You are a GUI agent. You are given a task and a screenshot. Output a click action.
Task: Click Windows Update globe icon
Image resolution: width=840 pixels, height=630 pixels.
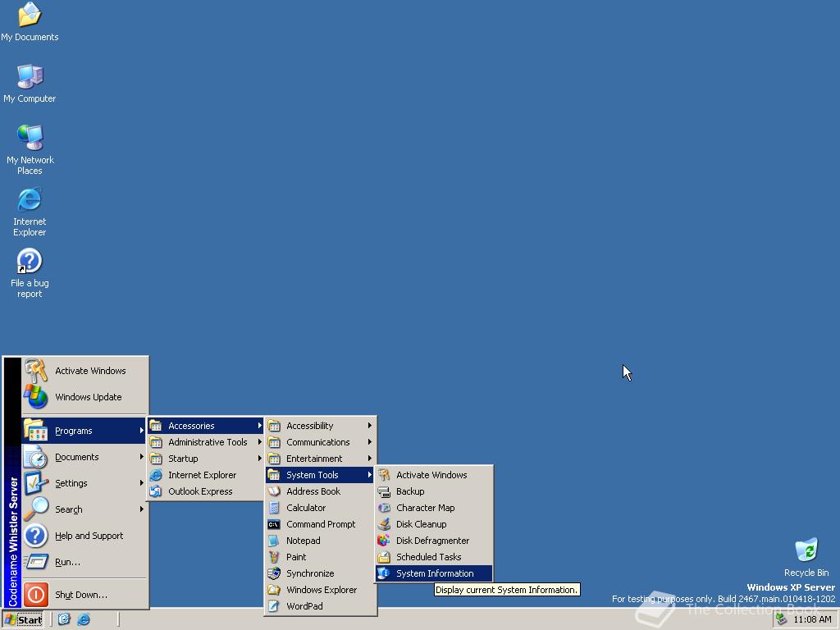pyautogui.click(x=36, y=397)
